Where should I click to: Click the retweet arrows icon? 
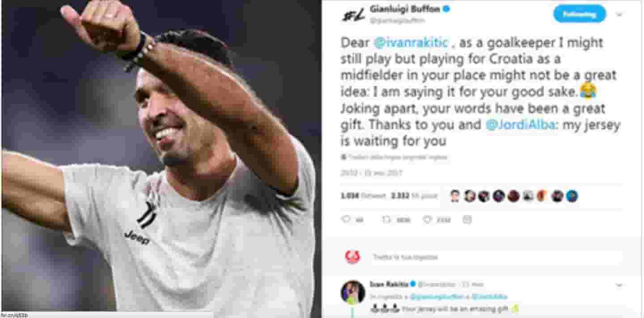pyautogui.click(x=386, y=219)
